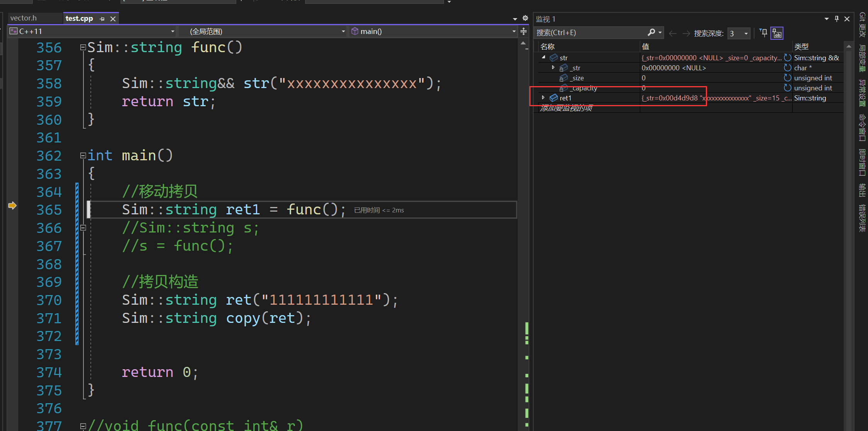
Task: Click the Watch search input field
Action: click(x=591, y=33)
